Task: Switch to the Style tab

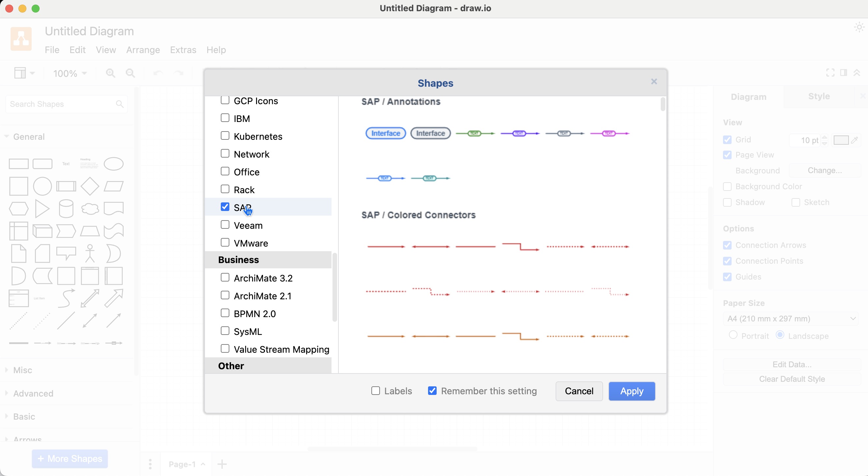Action: pos(819,96)
